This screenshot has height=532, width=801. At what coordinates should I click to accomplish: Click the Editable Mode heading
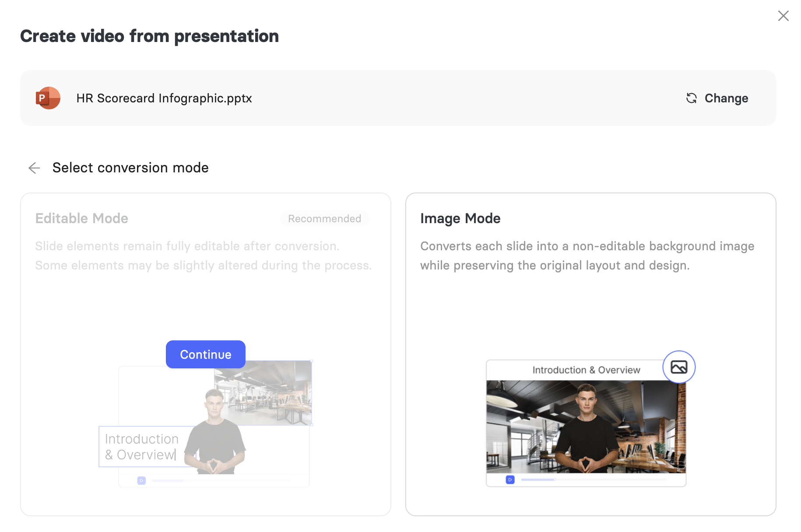pos(81,218)
